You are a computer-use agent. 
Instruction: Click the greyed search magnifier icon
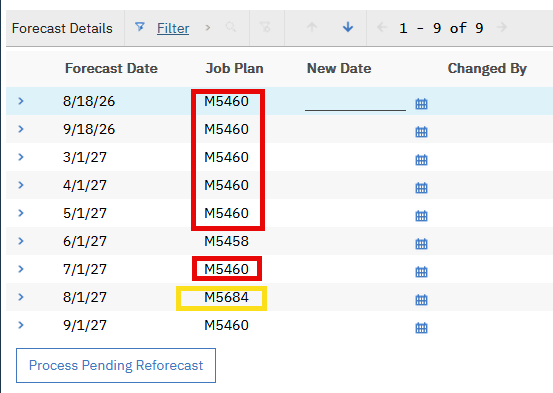coord(231,27)
